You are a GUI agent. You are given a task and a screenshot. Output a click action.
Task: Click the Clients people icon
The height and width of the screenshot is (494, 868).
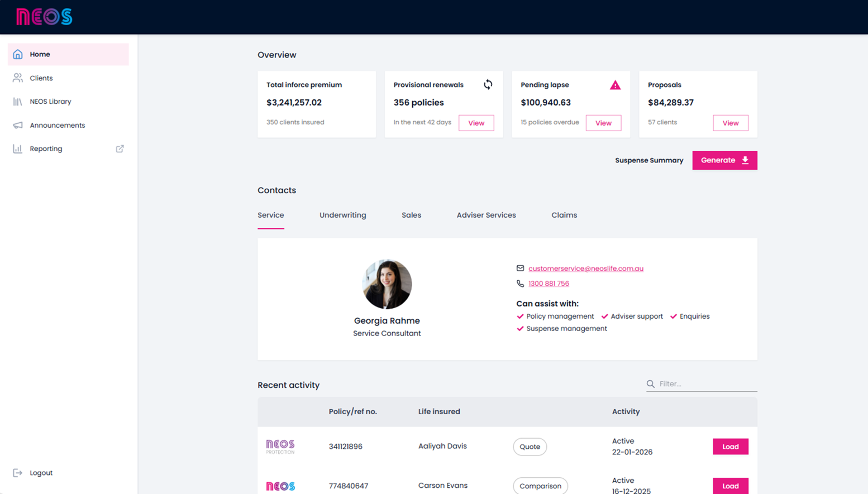(x=18, y=78)
